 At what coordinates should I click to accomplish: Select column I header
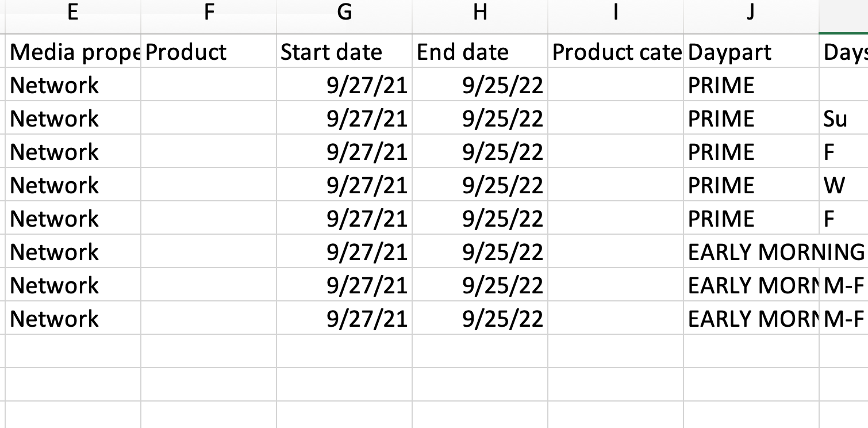[x=616, y=12]
